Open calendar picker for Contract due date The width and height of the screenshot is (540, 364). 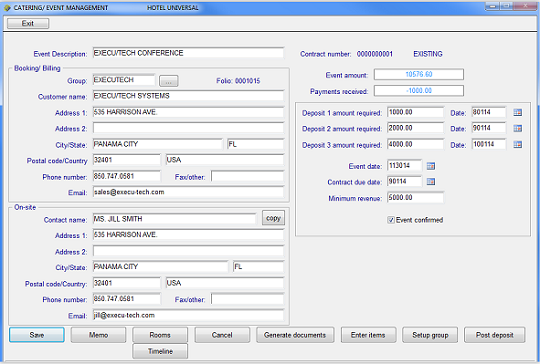(x=431, y=181)
